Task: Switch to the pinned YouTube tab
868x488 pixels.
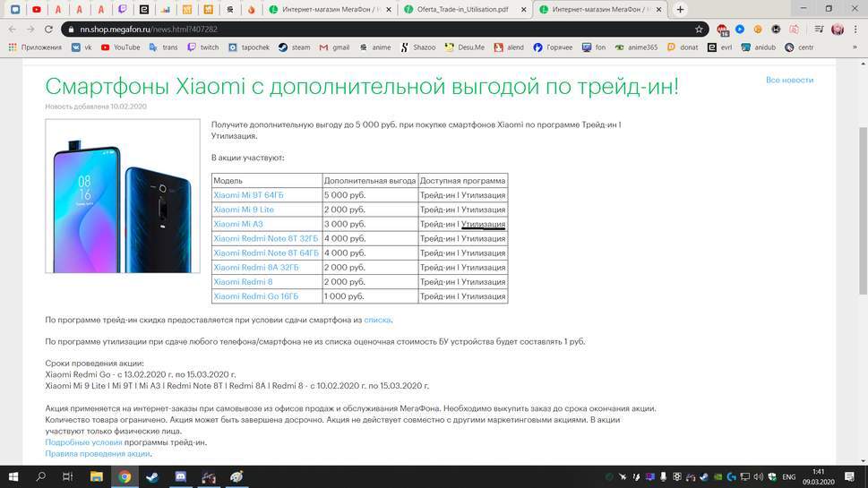Action: click(37, 10)
